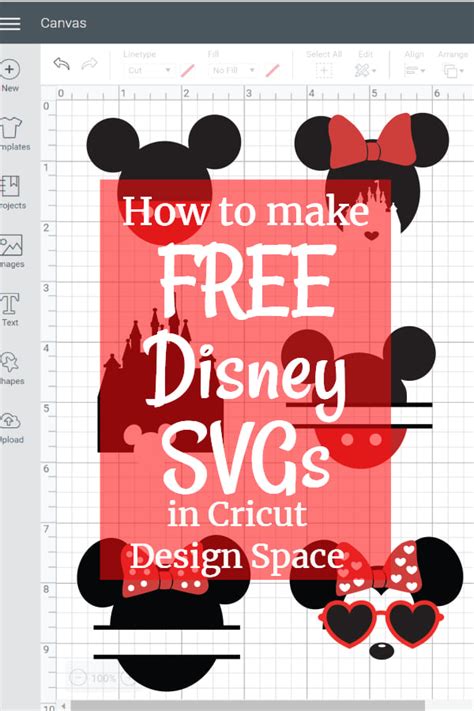Image resolution: width=474 pixels, height=711 pixels.
Task: Open the Edit scissors dropdown
Action: coord(365,70)
